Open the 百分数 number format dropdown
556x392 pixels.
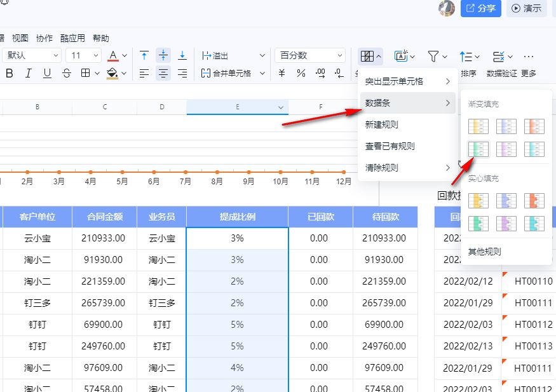pyautogui.click(x=310, y=56)
